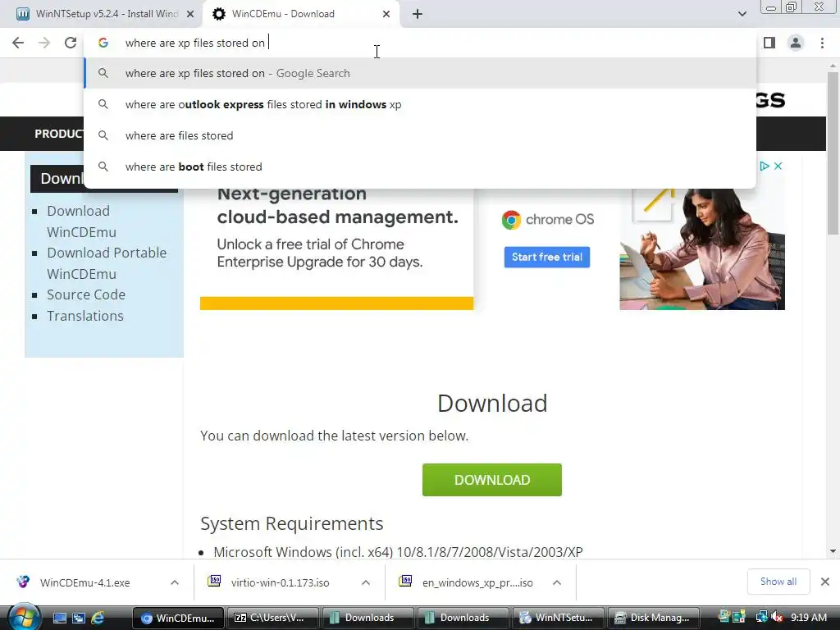Select 'where are boot files stored' suggestion
Viewport: 840px width, 630px height.
(420, 167)
